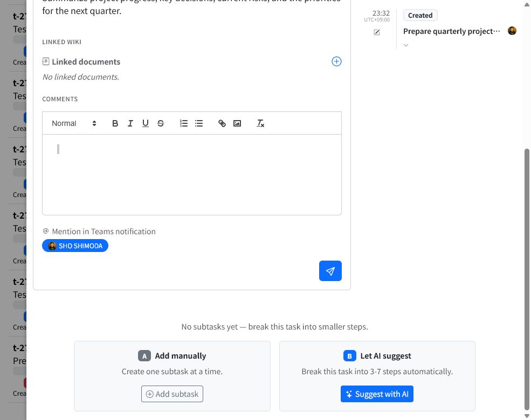
Task: Toggle strikethrough formatting in comment editor
Action: pyautogui.click(x=161, y=123)
